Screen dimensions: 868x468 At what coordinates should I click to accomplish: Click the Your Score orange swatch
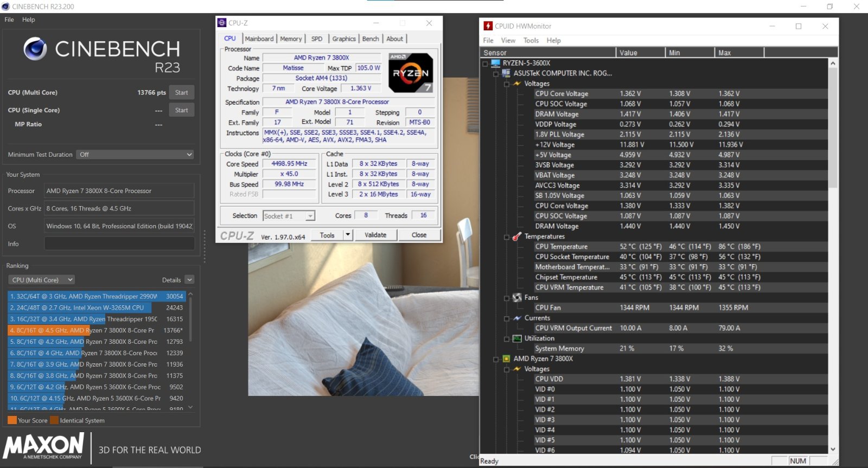point(12,420)
